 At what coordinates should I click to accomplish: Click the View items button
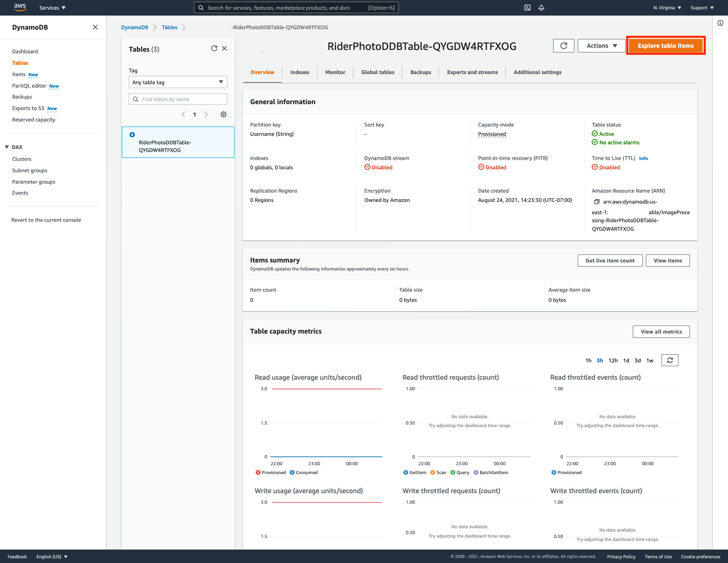point(667,261)
